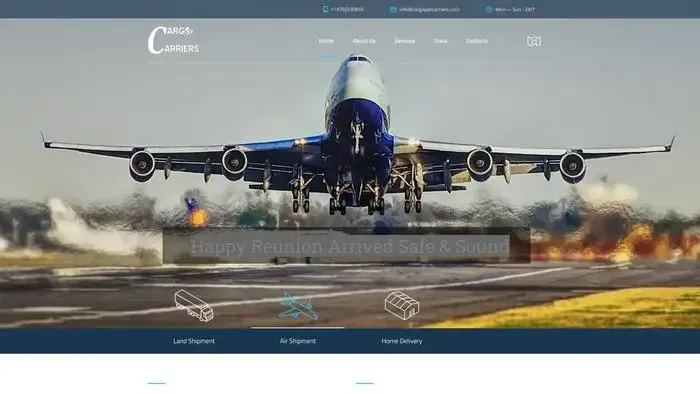Click the Cargo Carriers logo
The width and height of the screenshot is (700, 394).
coord(173,40)
